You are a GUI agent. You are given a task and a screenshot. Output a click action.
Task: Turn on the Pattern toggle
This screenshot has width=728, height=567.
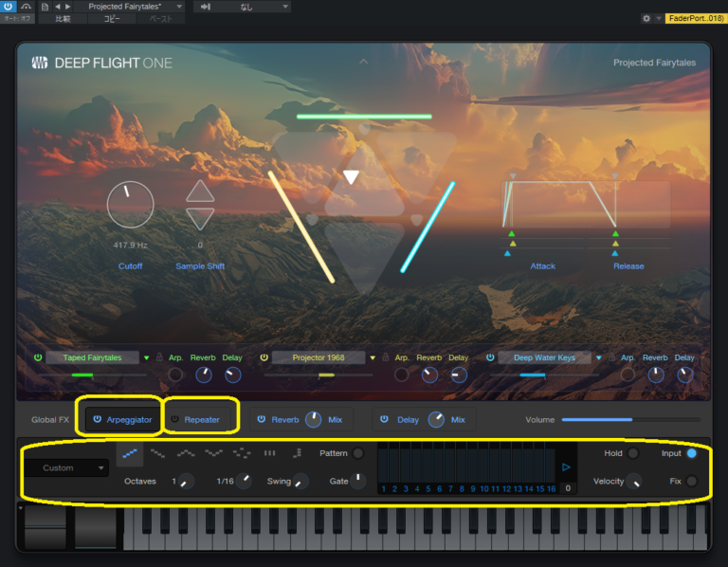[x=358, y=453]
